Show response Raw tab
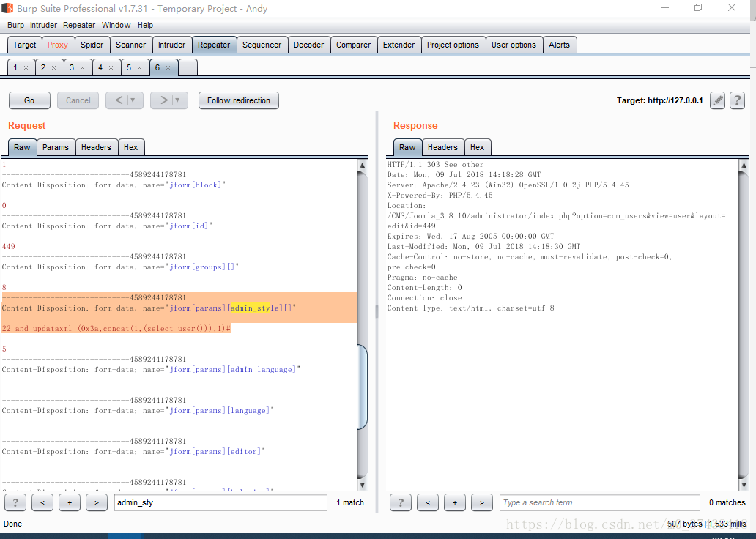This screenshot has width=756, height=539. pyautogui.click(x=407, y=147)
